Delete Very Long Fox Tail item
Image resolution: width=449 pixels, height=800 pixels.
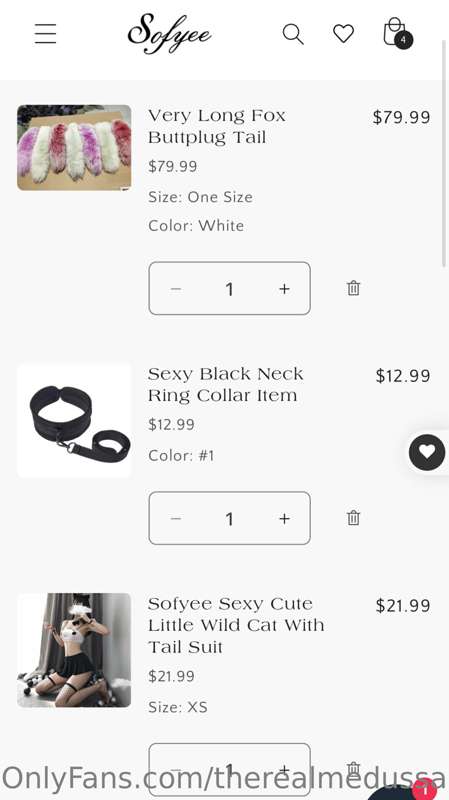coord(354,288)
